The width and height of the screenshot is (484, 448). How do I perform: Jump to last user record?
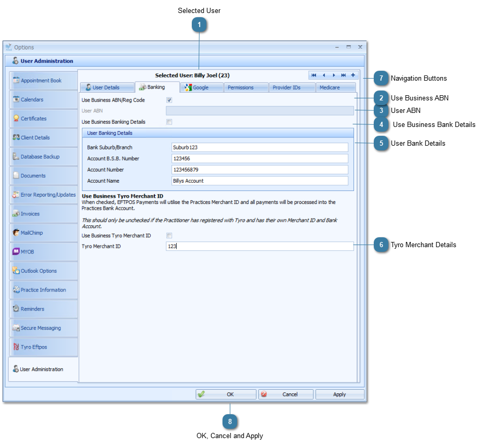pyautogui.click(x=343, y=75)
